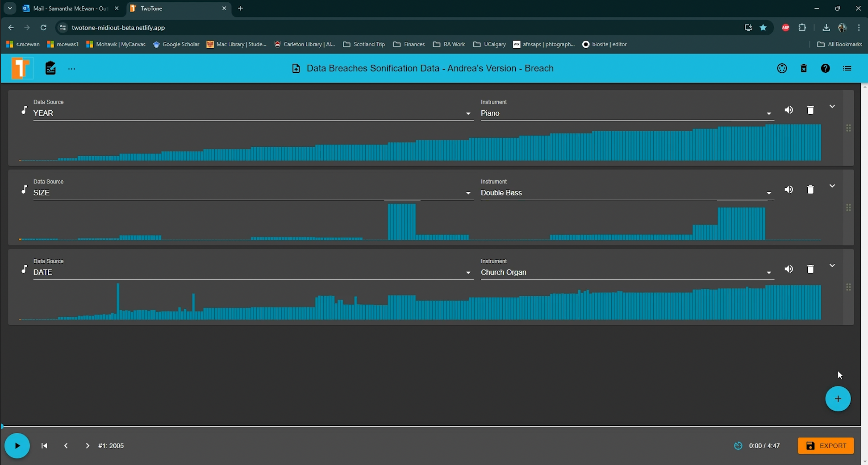Screen dimensions: 868x465
Task: Select the TwoTone browser tab
Action: (x=179, y=8)
